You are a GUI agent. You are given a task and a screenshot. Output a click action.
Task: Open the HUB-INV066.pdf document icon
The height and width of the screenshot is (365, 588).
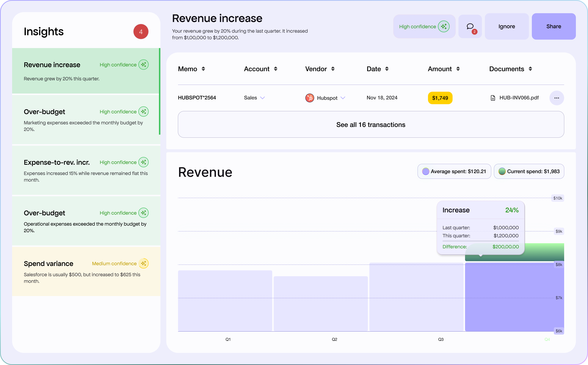tap(493, 98)
